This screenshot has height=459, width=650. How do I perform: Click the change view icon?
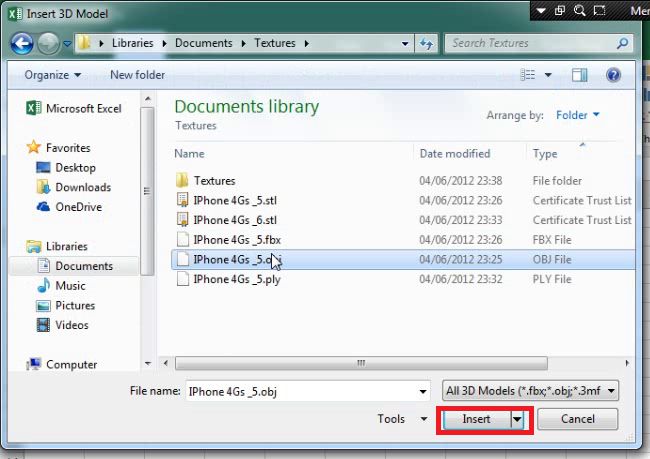pos(528,75)
